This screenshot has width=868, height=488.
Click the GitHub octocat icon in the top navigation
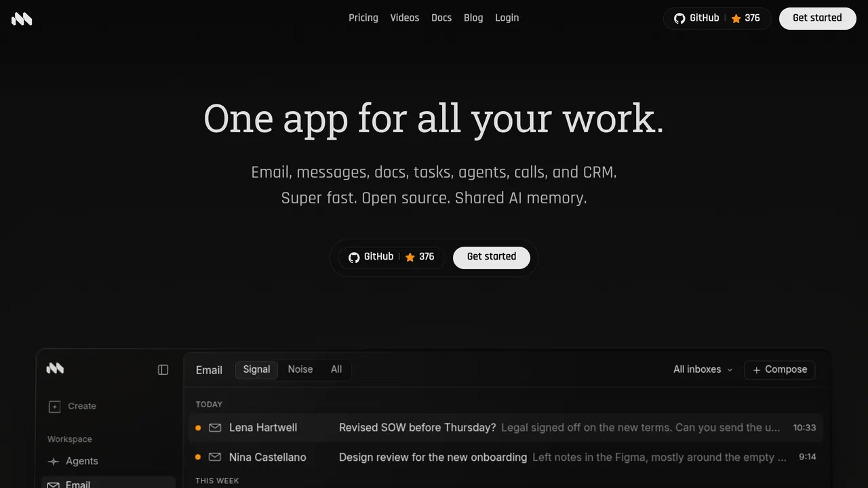point(679,18)
